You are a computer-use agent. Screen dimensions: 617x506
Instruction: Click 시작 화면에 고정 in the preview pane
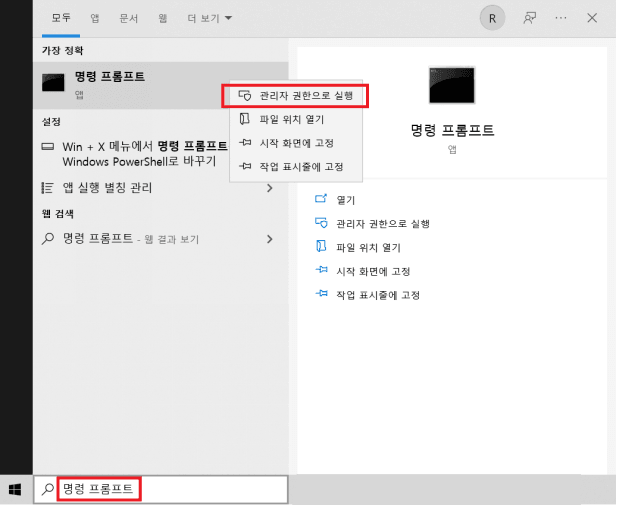click(x=373, y=271)
